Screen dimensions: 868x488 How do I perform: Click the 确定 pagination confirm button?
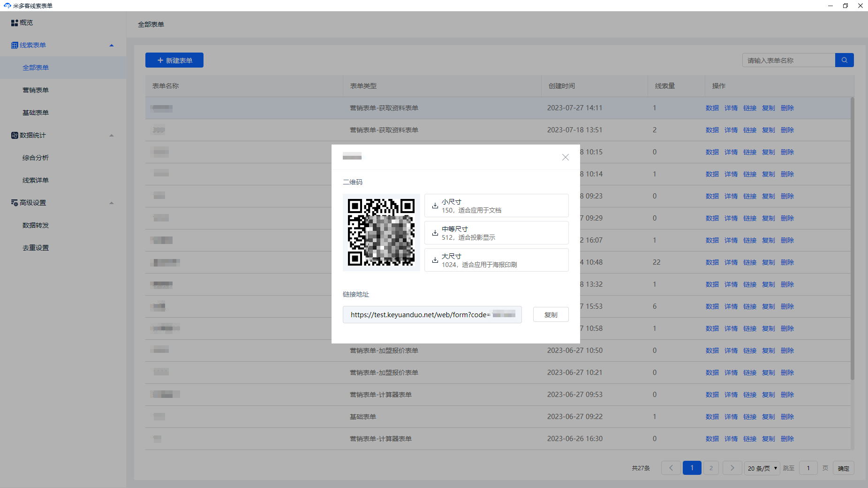point(843,468)
